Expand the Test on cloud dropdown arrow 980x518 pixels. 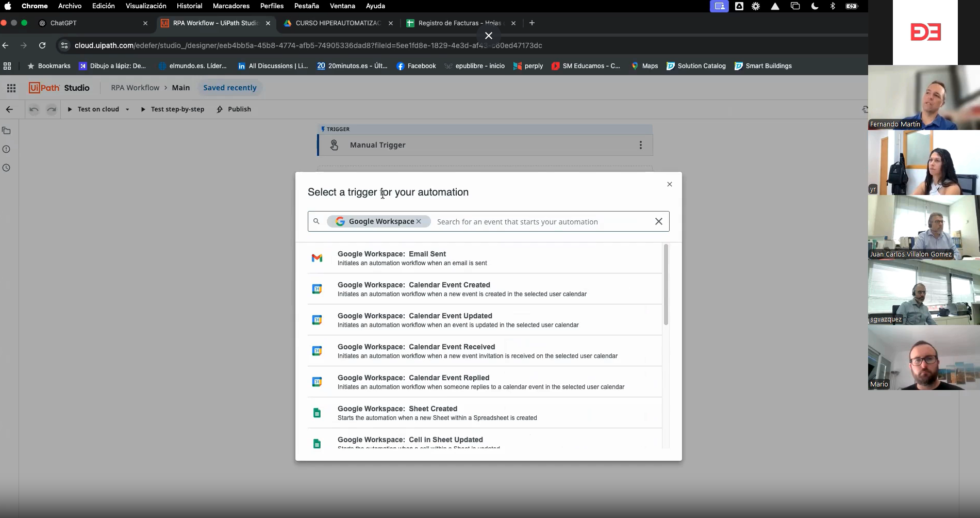[127, 109]
